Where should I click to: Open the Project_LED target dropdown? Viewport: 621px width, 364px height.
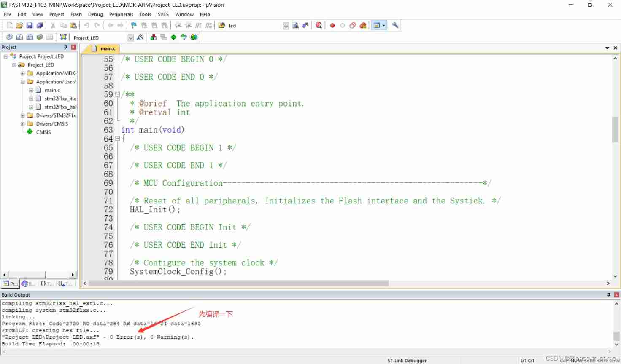coord(131,37)
